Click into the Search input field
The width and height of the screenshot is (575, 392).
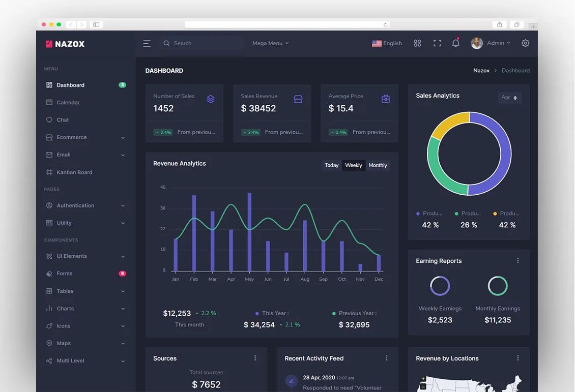pyautogui.click(x=202, y=43)
